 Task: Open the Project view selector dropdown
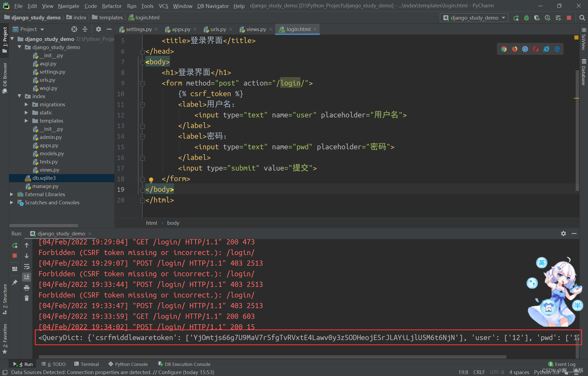coord(28,29)
